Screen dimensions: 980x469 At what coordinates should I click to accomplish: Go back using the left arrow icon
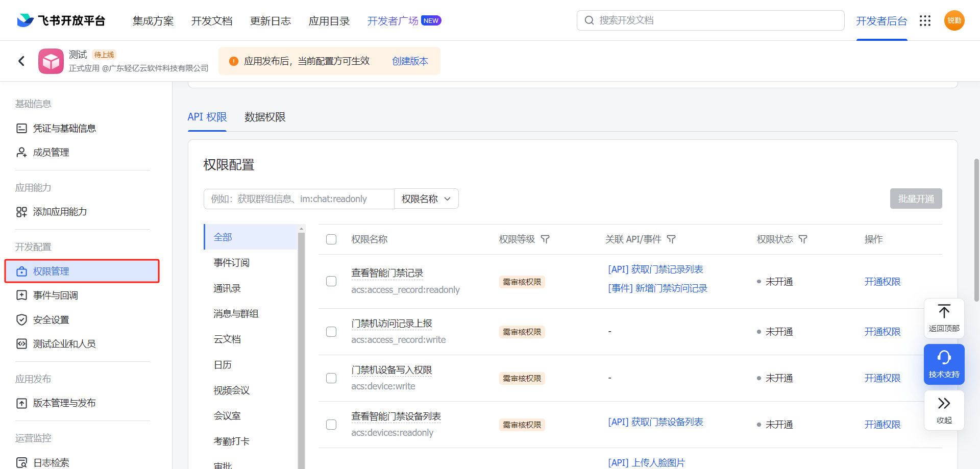click(21, 61)
